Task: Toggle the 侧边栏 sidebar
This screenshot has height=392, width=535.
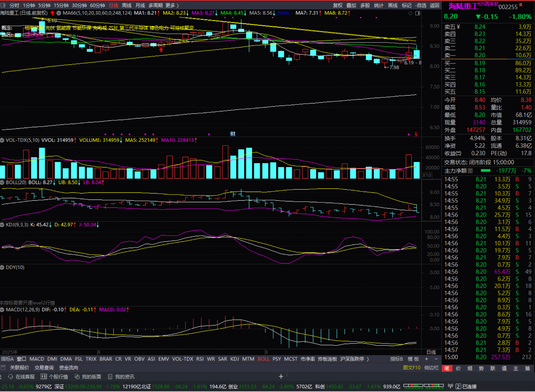Action: [431, 368]
